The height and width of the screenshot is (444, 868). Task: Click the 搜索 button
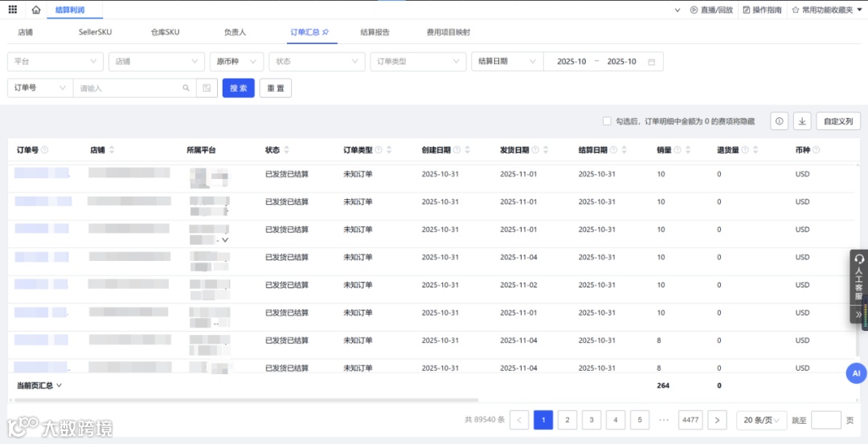click(x=239, y=88)
